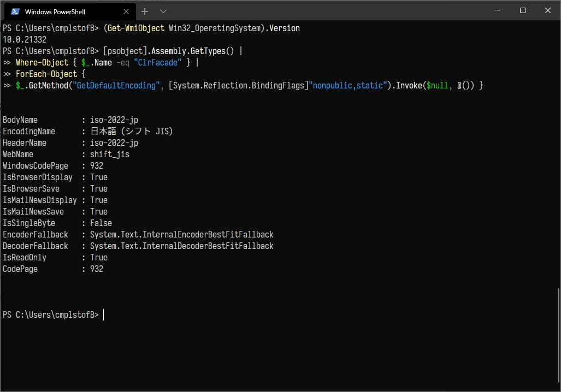Minimize the terminal window
This screenshot has width=561, height=392.
click(497, 11)
